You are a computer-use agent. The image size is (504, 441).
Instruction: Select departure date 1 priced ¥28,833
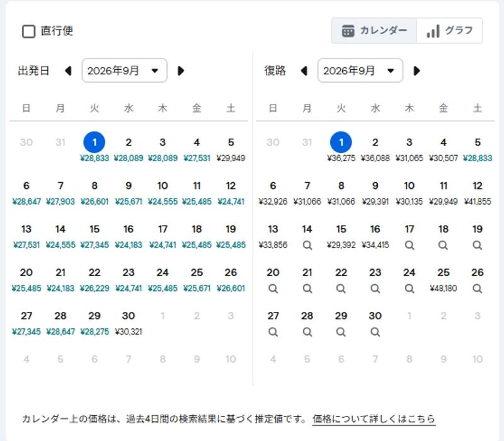pos(94,147)
